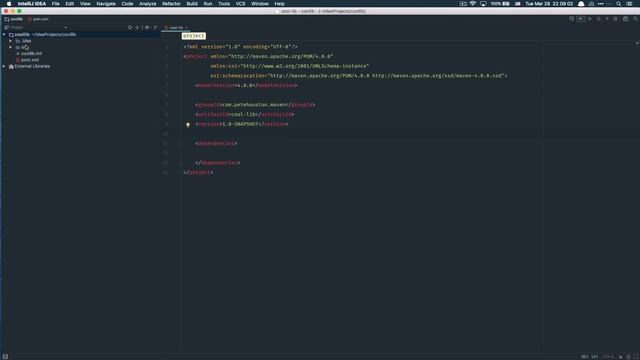Expand the .idea folder
Image resolution: width=640 pixels, height=360 pixels.
point(11,41)
